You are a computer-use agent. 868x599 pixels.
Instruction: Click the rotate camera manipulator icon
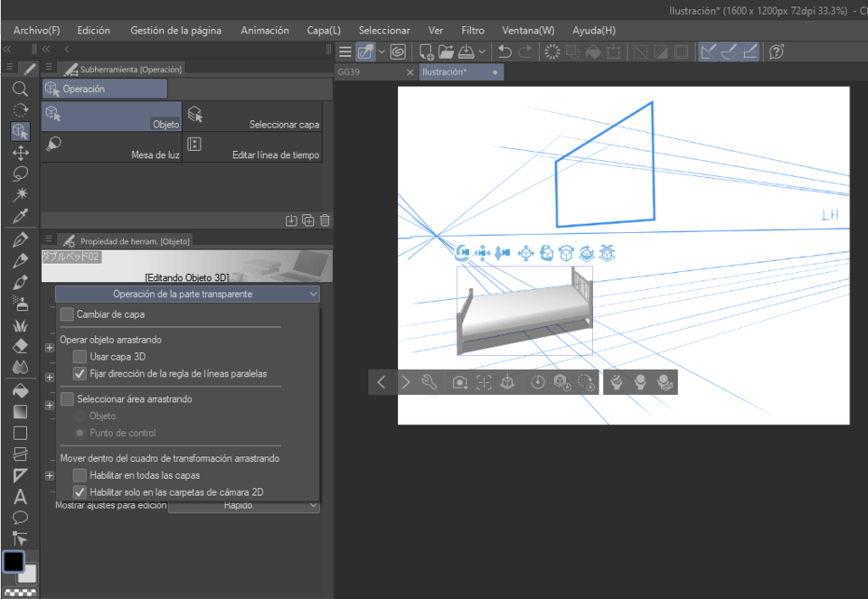click(462, 253)
